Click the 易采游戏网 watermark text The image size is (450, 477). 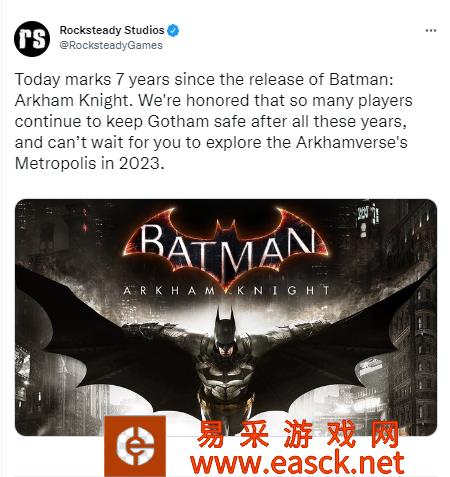298,434
